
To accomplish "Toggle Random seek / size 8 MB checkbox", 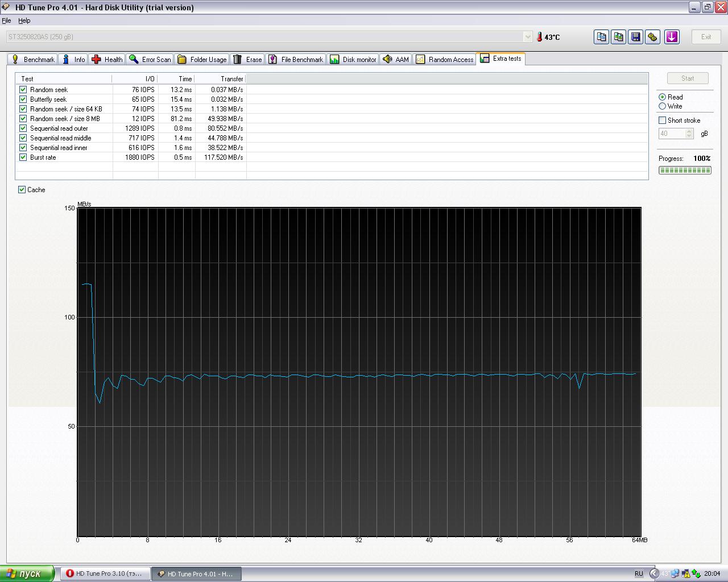I will pyautogui.click(x=23, y=119).
